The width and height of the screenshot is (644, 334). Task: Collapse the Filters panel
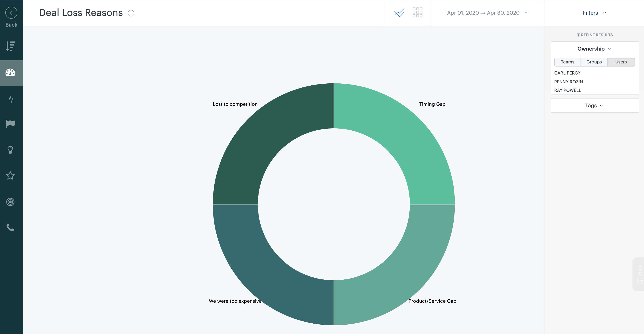click(595, 13)
